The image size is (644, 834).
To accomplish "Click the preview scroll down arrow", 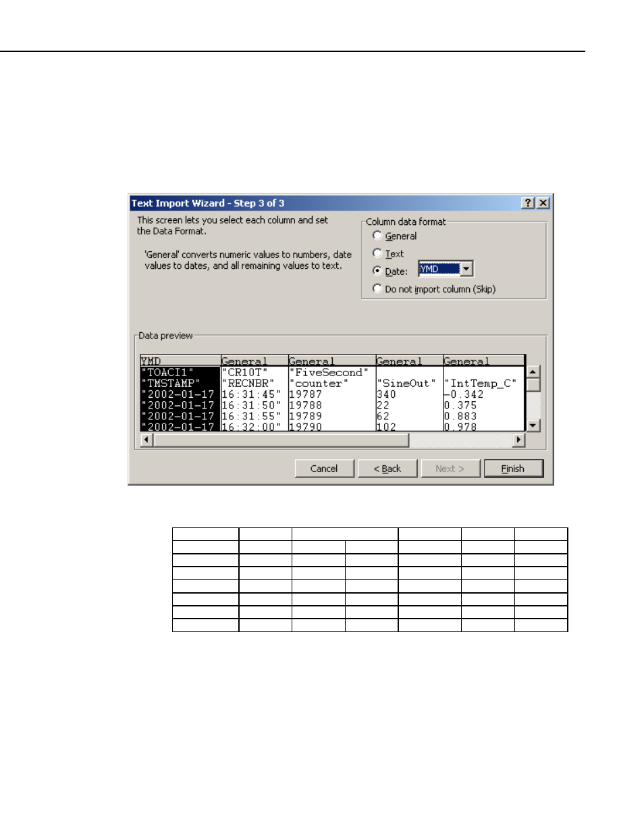I will [533, 425].
